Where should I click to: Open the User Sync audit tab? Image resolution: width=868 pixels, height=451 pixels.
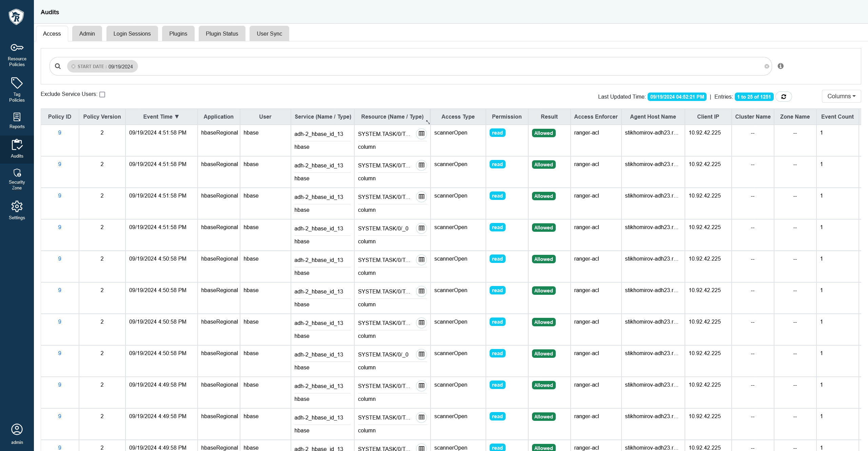click(x=270, y=33)
